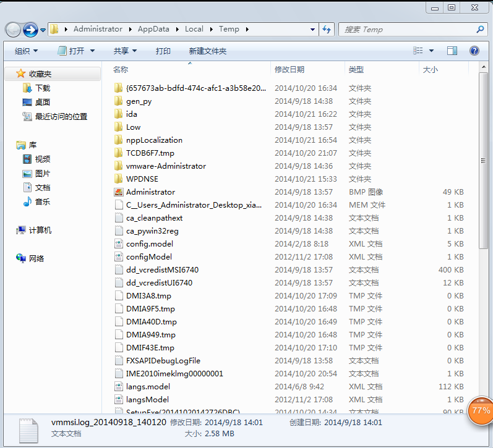Select the TCDB6F7.tmp folder icon
The width and height of the screenshot is (493, 448).
tap(119, 153)
